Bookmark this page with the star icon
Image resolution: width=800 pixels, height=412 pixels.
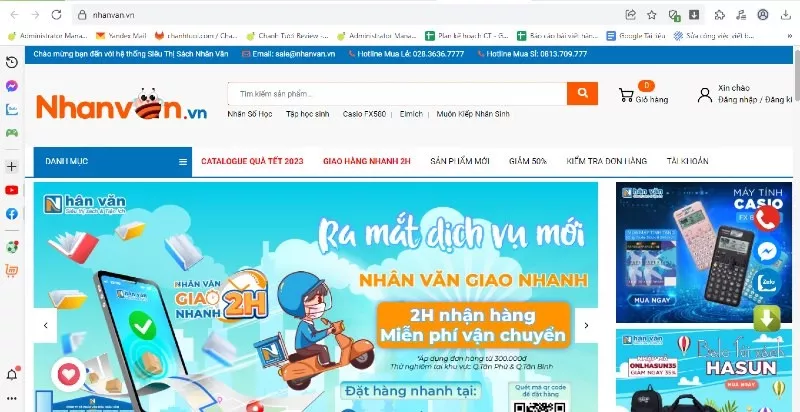pyautogui.click(x=652, y=15)
